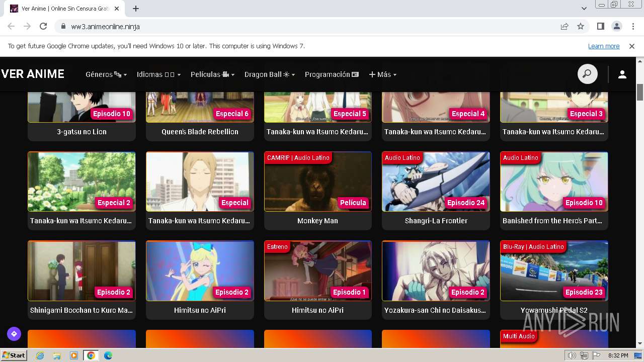Click the CAMRIP | Audio Latino label
Viewport: 644px width, 362px height.
(x=298, y=158)
